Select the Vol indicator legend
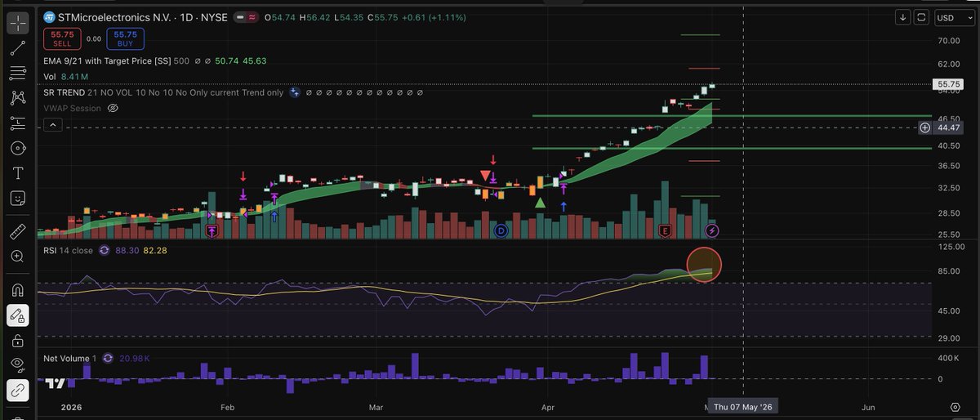The image size is (980, 420). tap(49, 77)
